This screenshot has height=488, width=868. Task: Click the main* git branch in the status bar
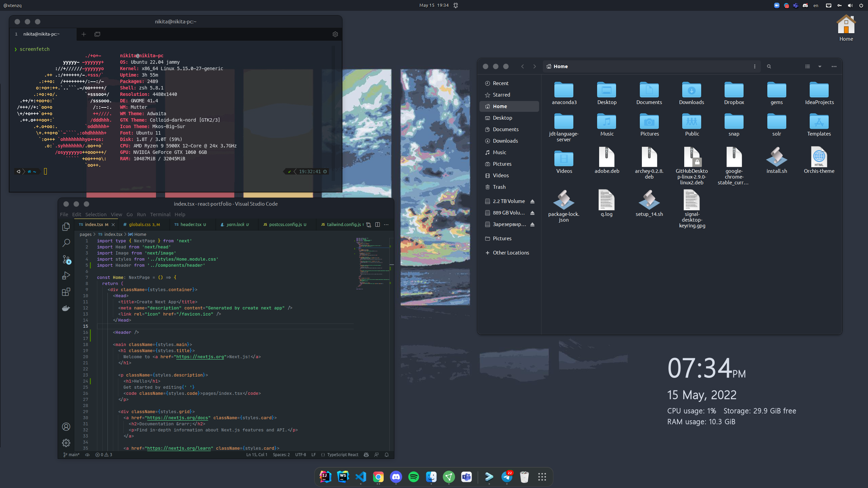pyautogui.click(x=72, y=455)
